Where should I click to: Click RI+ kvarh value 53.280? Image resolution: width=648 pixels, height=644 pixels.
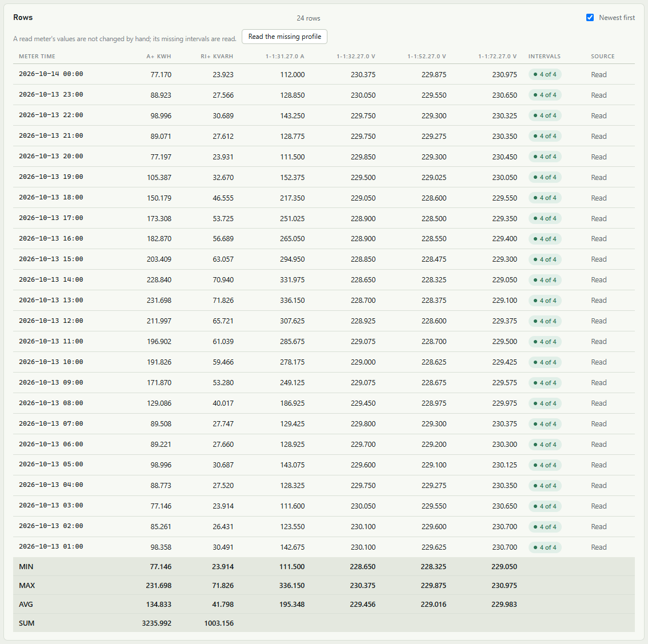[223, 383]
